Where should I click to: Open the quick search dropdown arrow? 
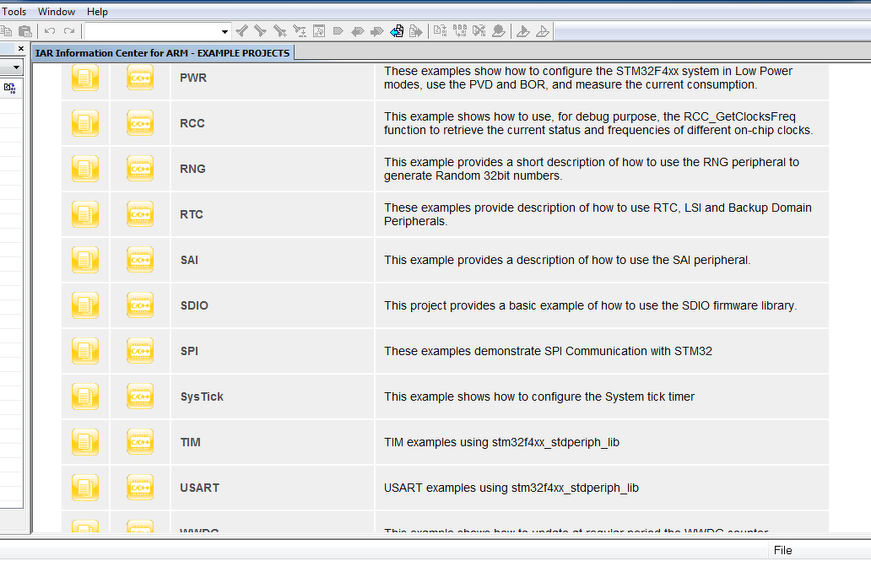pos(225,32)
